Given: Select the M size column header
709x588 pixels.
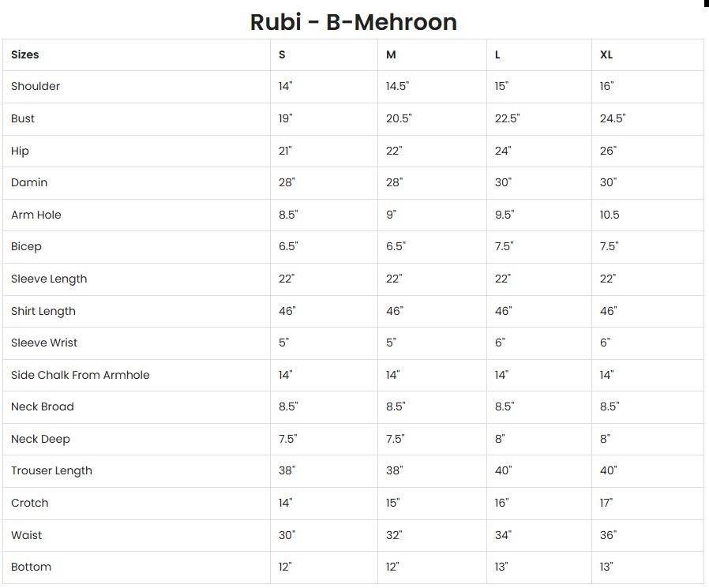Looking at the screenshot, I should tap(391, 54).
